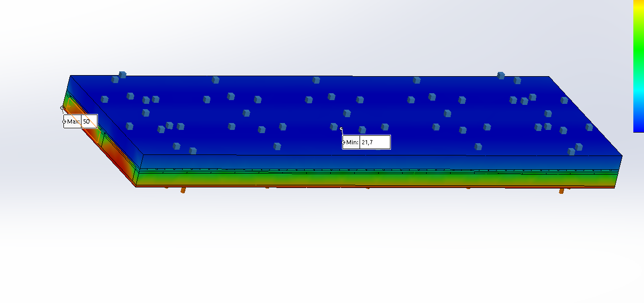Select the yellow top end of the color legend
Screen dimensions: 644x303
638,4
